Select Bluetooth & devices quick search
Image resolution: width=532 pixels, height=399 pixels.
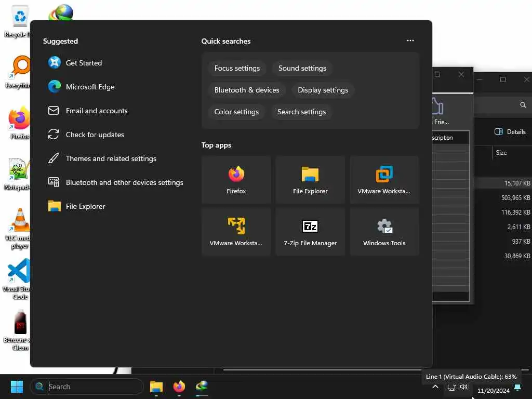247,90
